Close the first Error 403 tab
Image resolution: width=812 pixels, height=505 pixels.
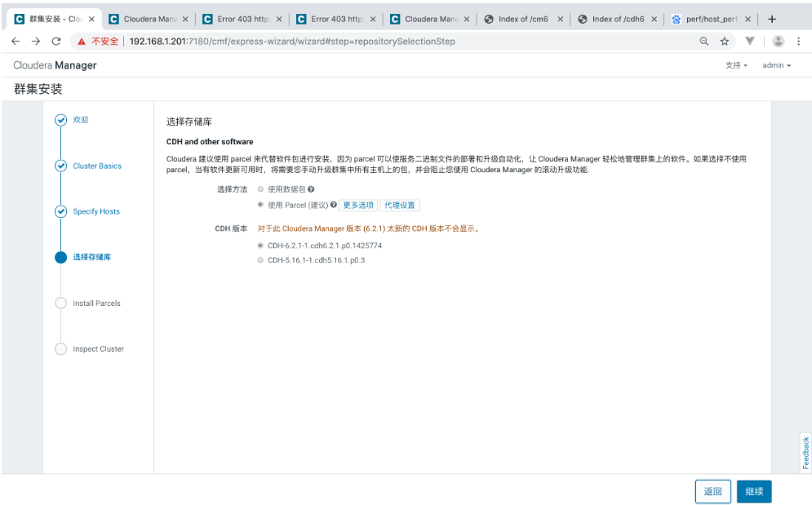(279, 19)
